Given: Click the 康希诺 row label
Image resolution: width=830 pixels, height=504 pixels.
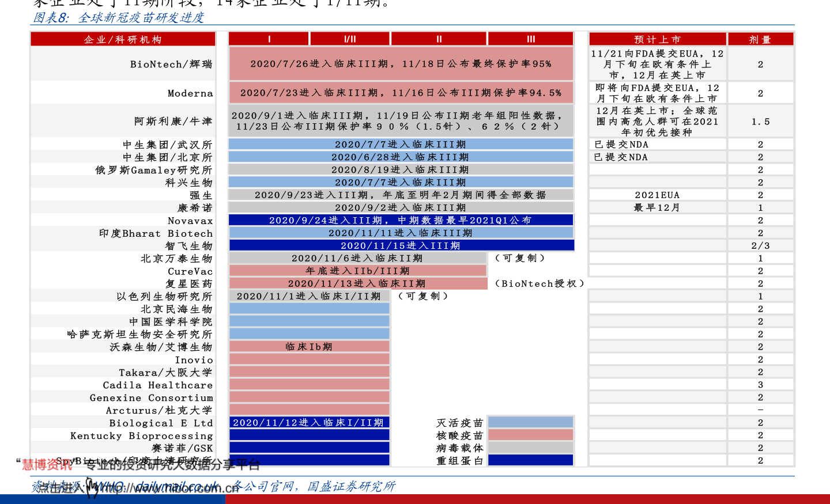Looking at the screenshot, I should tap(195, 208).
